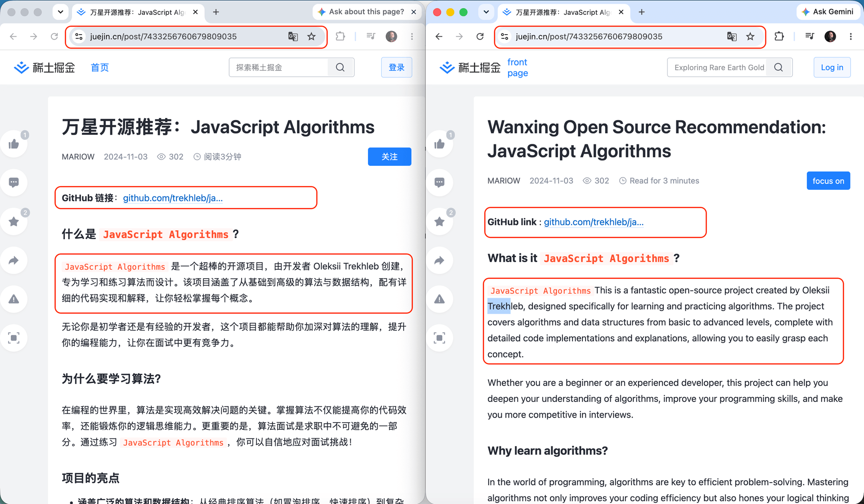Enter immersive reading mode in left window
The width and height of the screenshot is (864, 504).
14,338
